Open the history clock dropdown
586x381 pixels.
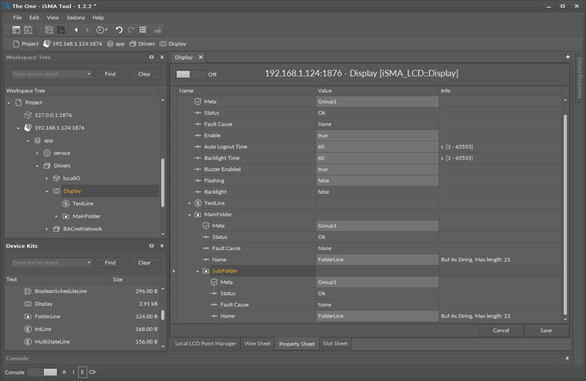pos(101,30)
